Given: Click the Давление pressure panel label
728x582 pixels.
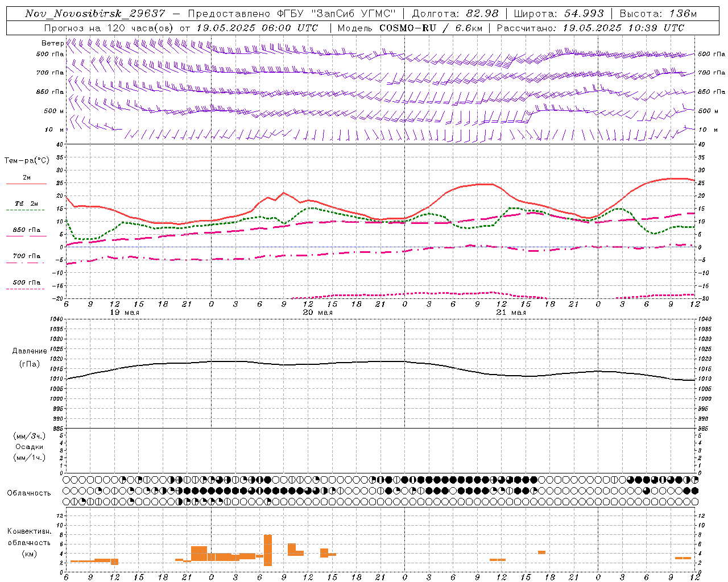Looking at the screenshot, I should [x=30, y=351].
